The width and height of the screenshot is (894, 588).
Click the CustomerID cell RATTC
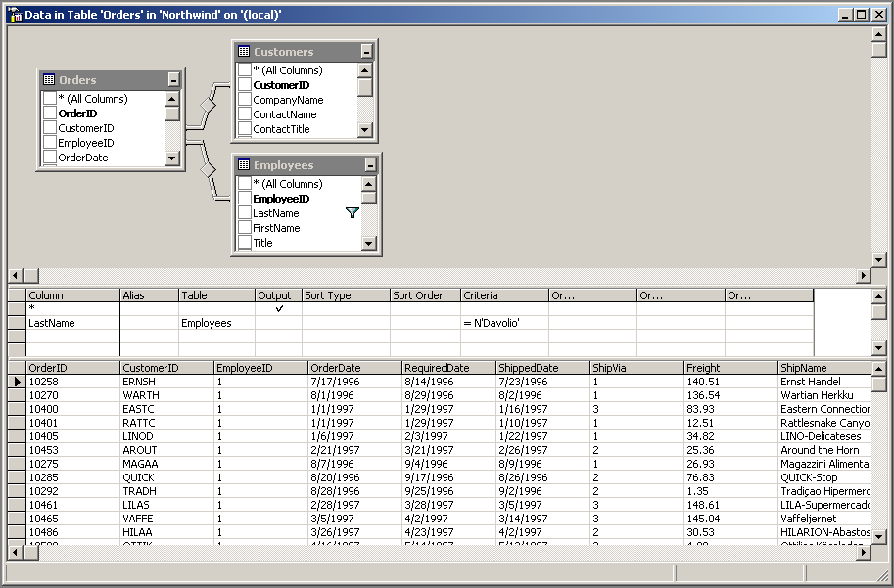(166, 423)
